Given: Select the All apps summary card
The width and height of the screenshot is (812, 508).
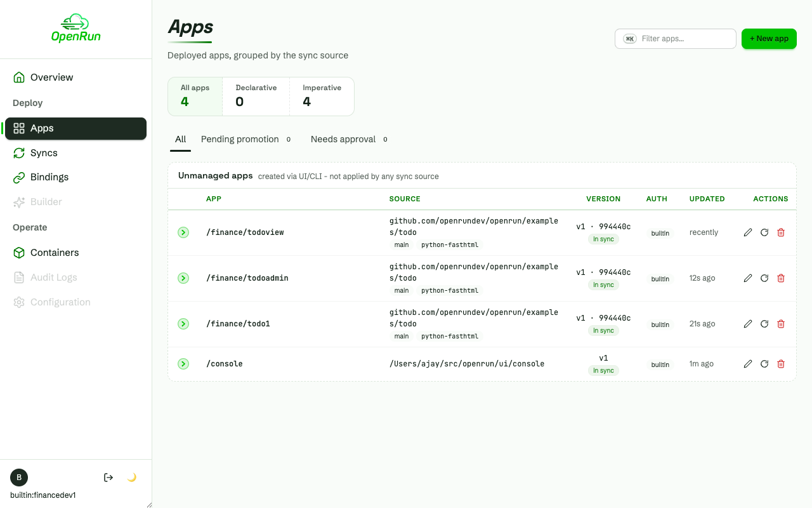Looking at the screenshot, I should [x=195, y=97].
